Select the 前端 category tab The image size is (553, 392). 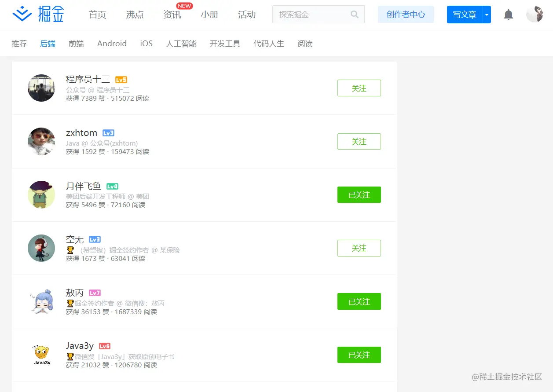tap(77, 44)
